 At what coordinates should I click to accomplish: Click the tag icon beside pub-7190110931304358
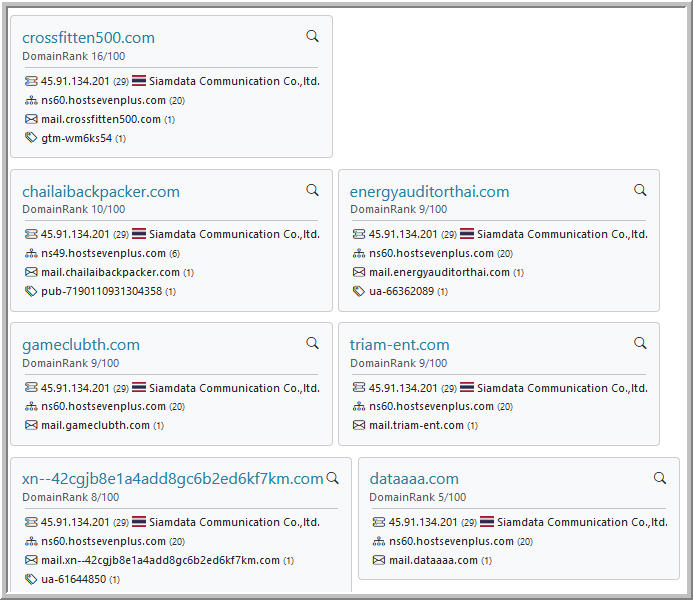pos(31,291)
